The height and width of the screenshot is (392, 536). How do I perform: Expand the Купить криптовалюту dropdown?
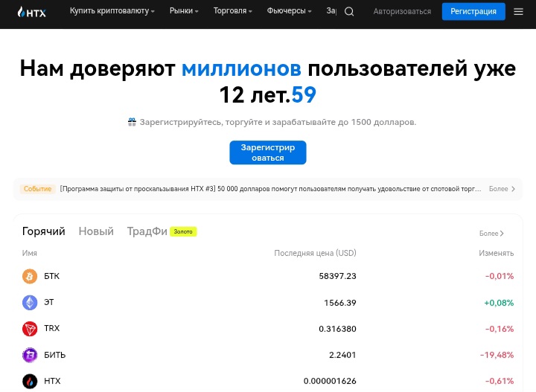click(x=112, y=11)
